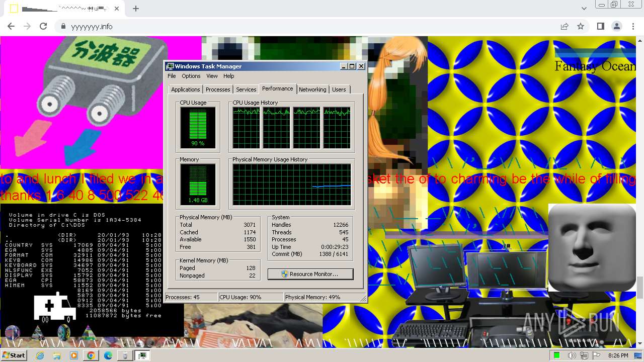Screen dimensions: 644x362
Task: Launch Internet Explorer from taskbar
Action: pyautogui.click(x=40, y=355)
